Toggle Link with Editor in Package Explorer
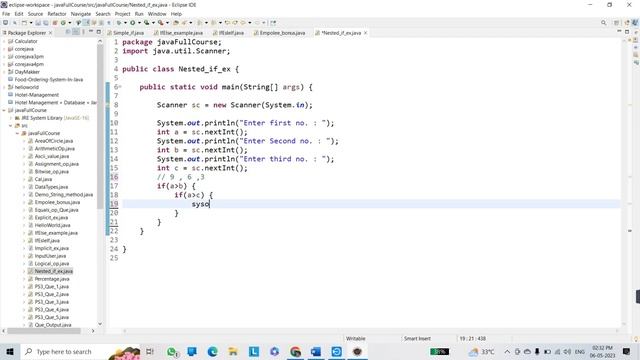The width and height of the screenshot is (640, 360). pos(76,32)
